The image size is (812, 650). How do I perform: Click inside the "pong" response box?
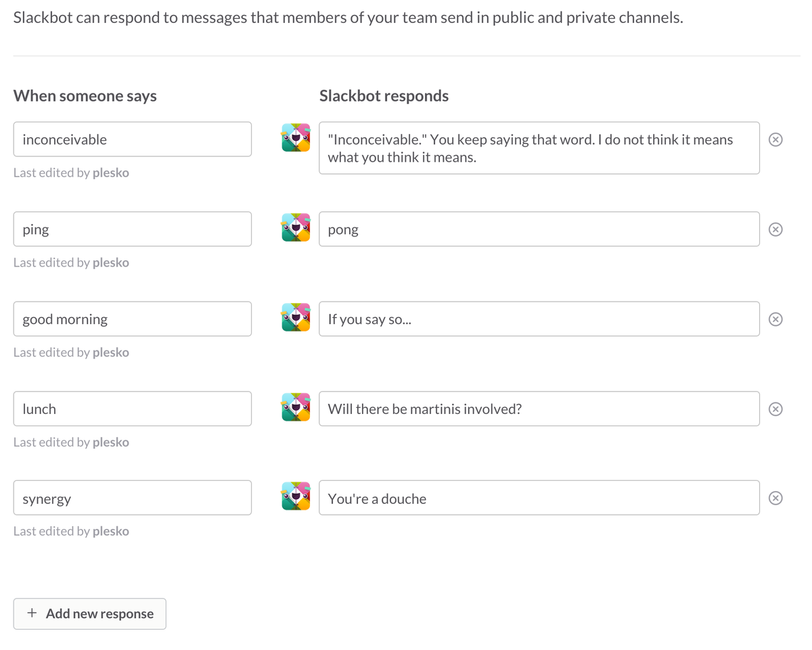539,229
